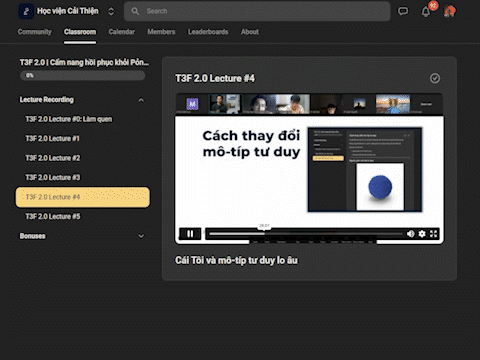
Task: Click the T3F 2.0 course title
Action: [x=84, y=62]
